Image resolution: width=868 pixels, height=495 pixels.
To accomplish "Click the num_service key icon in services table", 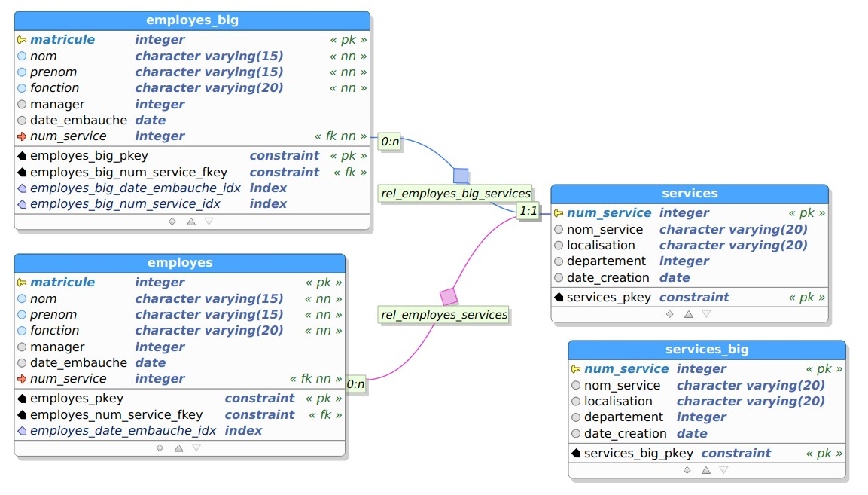I will tap(559, 213).
